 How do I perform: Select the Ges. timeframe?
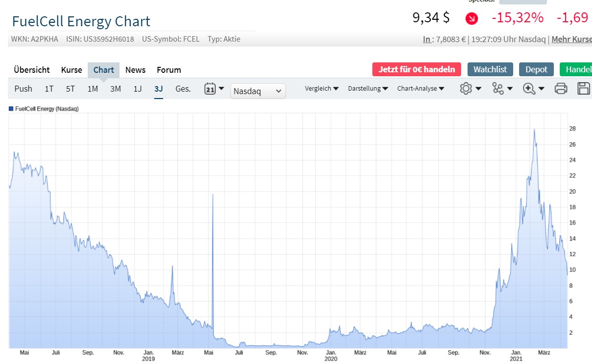[x=183, y=89]
